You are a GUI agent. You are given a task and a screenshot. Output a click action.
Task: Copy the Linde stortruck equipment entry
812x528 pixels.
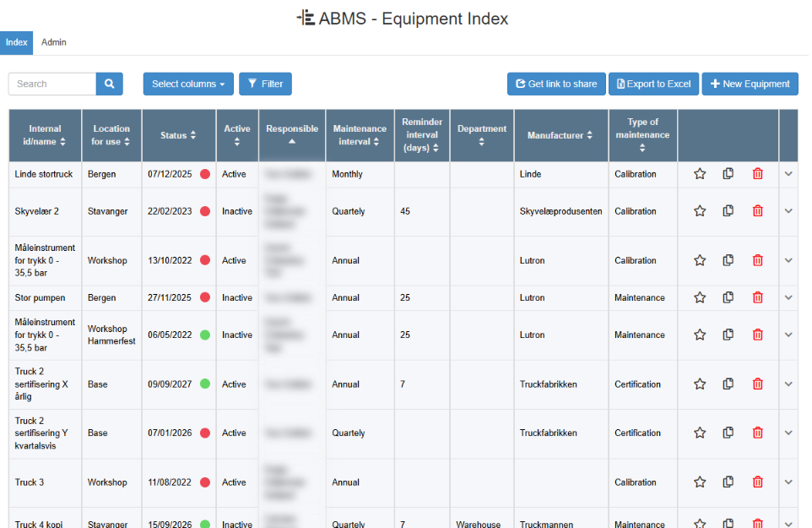(x=728, y=173)
